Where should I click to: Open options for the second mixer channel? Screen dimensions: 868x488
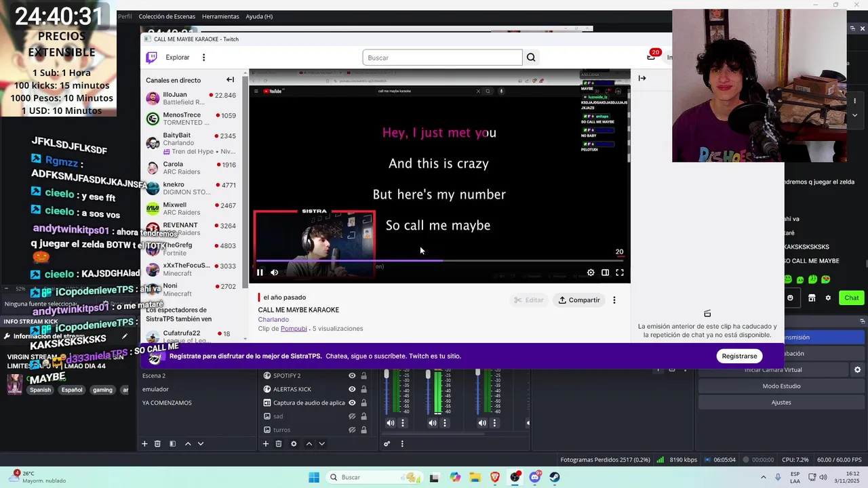click(445, 423)
